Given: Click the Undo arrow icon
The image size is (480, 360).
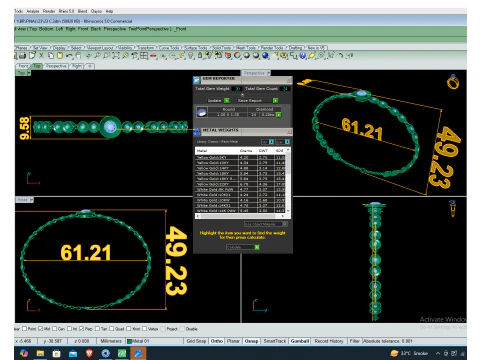Looking at the screenshot, I should (69, 56).
